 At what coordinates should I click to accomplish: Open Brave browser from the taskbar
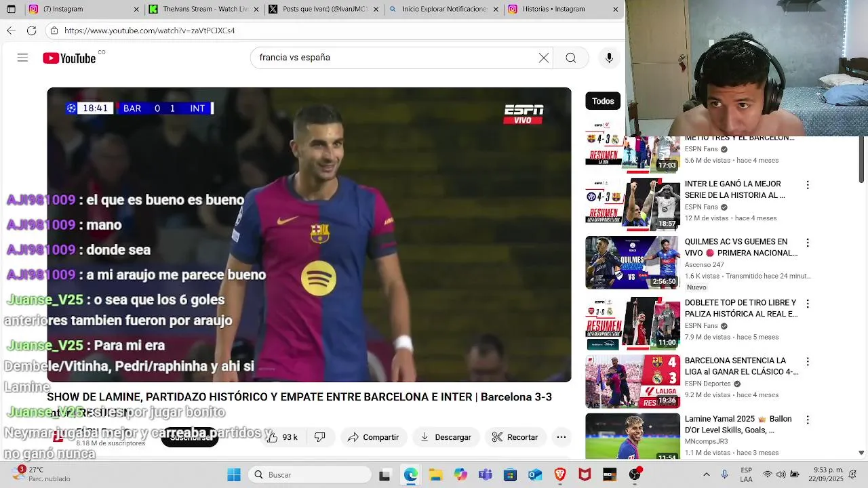pos(560,474)
